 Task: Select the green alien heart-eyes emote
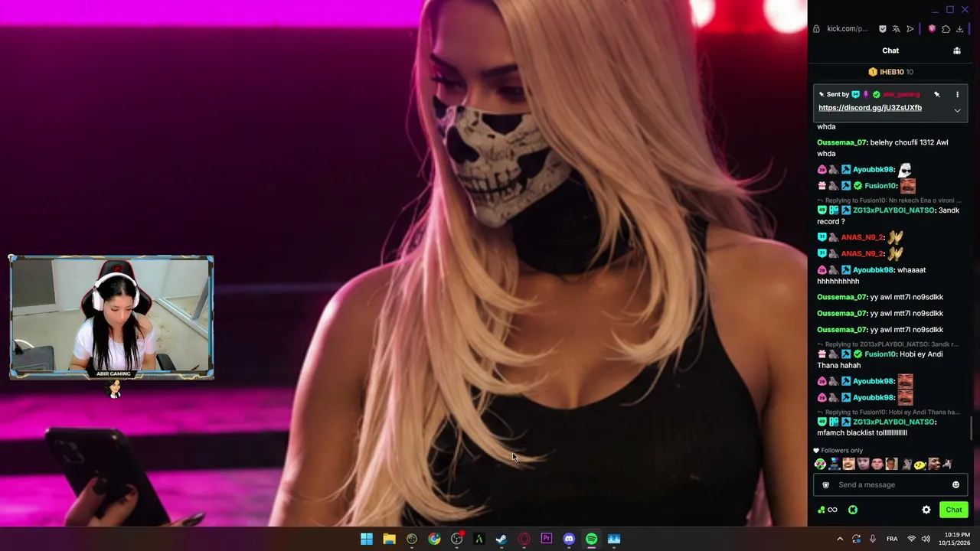point(820,464)
